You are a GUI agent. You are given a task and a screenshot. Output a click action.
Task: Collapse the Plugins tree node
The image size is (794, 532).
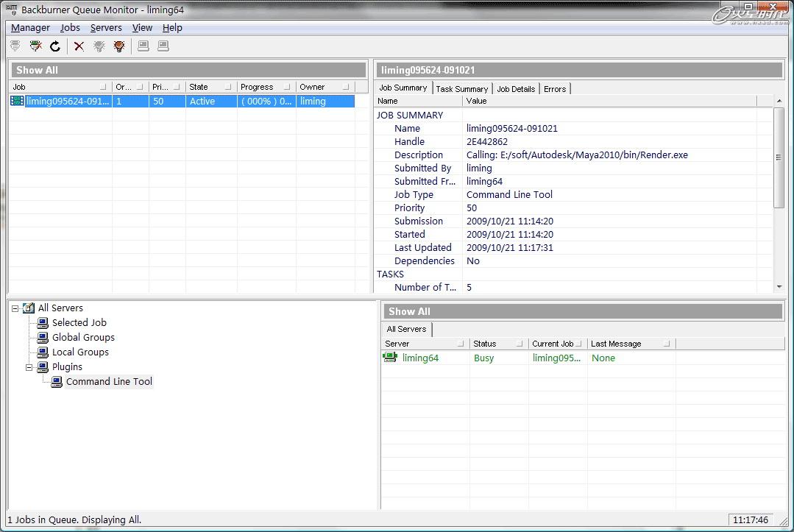point(29,367)
